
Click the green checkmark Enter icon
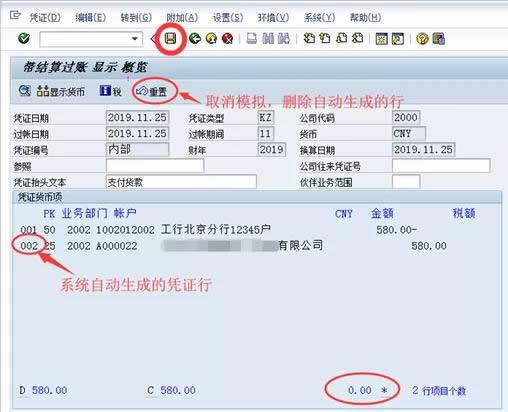[24, 39]
